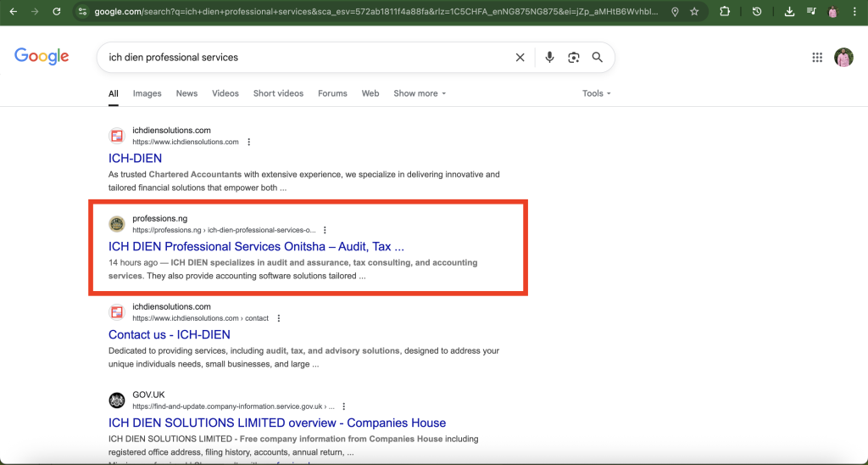Viewport: 868px width, 465px height.
Task: Click the browser address bar URL
Action: [x=376, y=12]
